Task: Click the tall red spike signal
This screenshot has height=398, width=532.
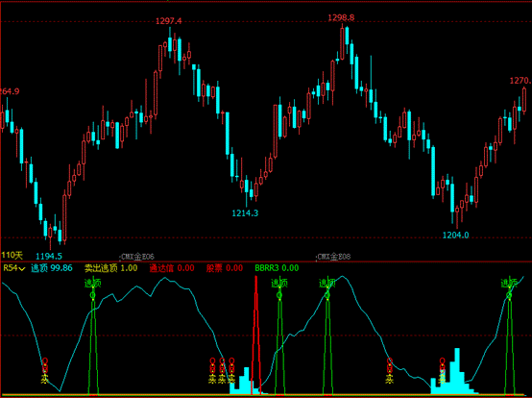Action: pyautogui.click(x=256, y=335)
